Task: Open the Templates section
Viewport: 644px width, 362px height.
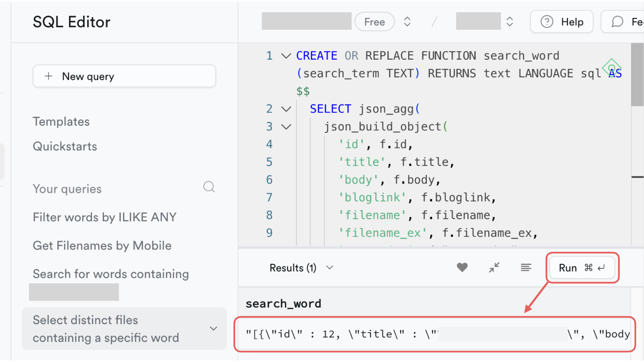Action: tap(61, 122)
